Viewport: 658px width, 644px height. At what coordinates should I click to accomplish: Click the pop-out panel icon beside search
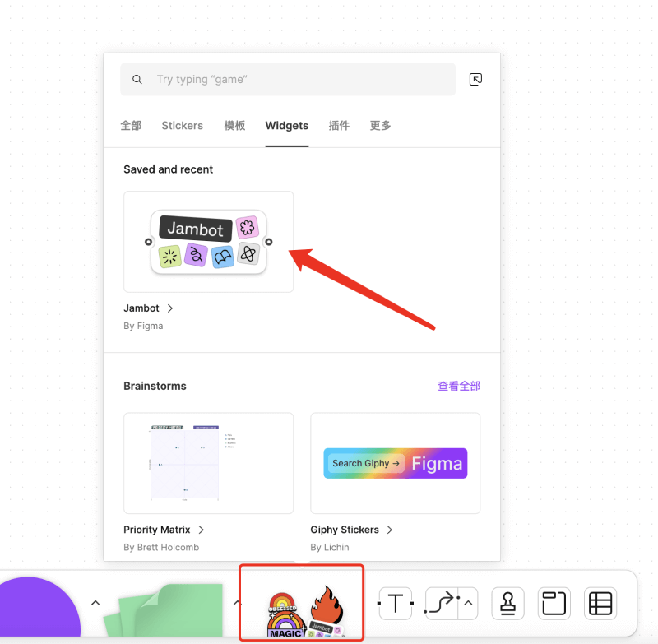[x=475, y=80]
